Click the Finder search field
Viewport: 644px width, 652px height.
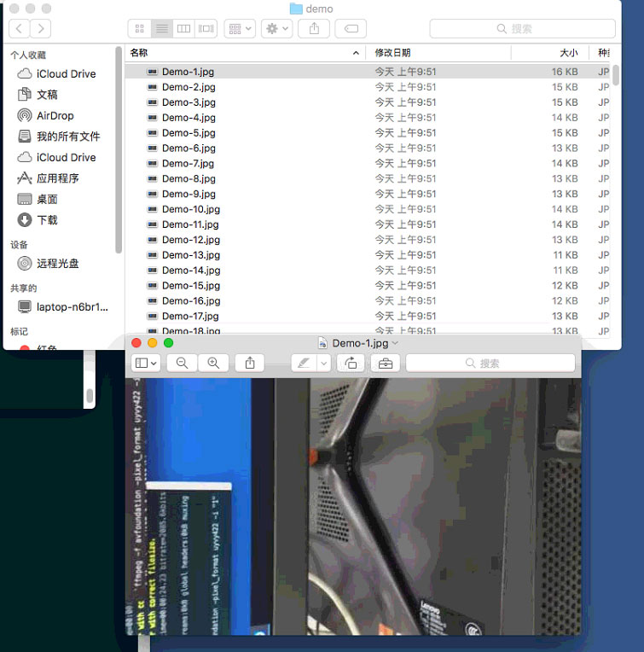pos(522,29)
